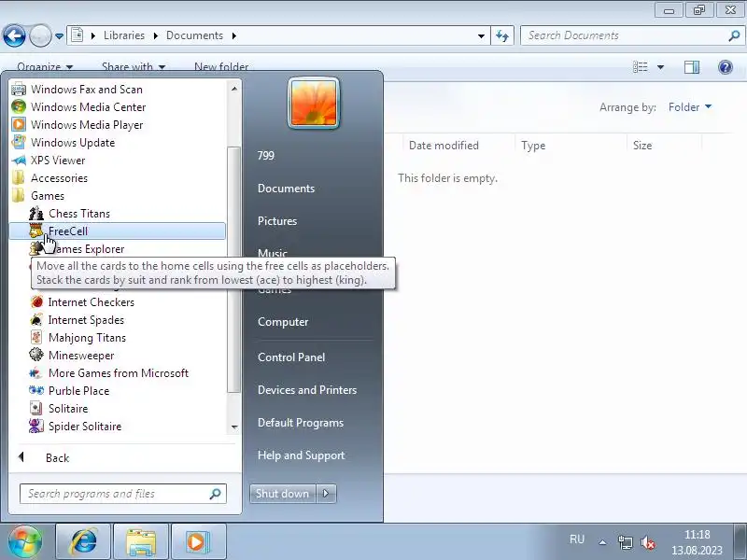Launch Spider Solitaire icon

(x=36, y=427)
